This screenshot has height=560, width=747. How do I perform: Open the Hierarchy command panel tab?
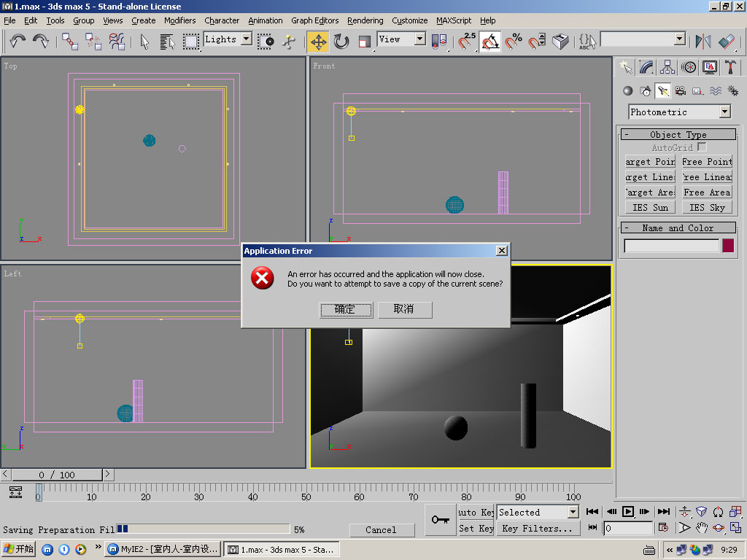coord(667,67)
